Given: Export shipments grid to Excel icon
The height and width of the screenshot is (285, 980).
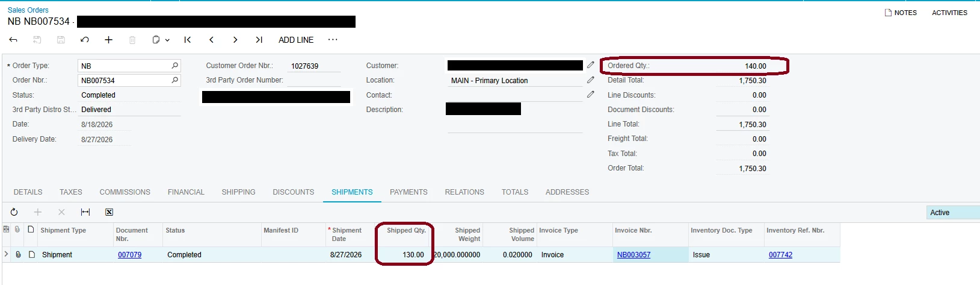Looking at the screenshot, I should [x=109, y=212].
